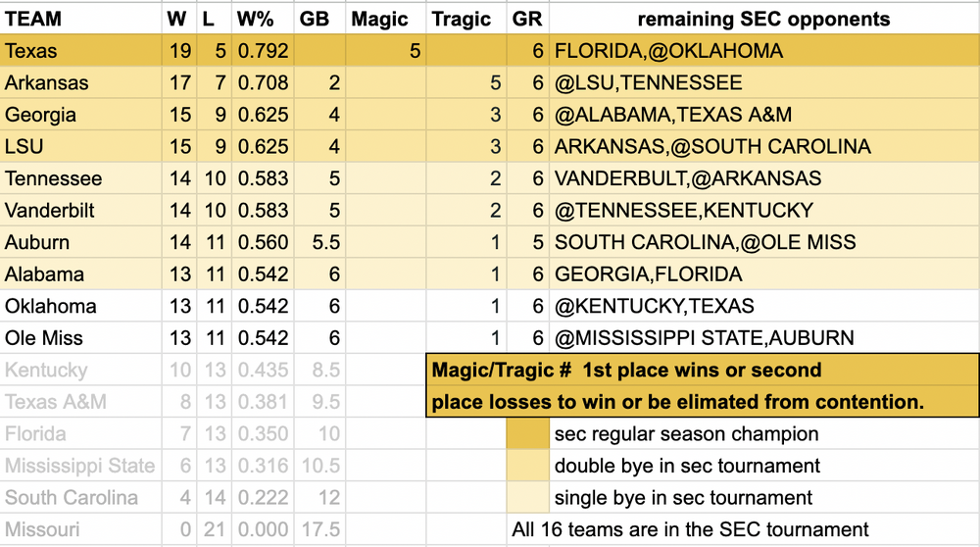980x547 pixels.
Task: Select the cell reading FLORIDA,@OKLAHOMA
Action: click(763, 51)
